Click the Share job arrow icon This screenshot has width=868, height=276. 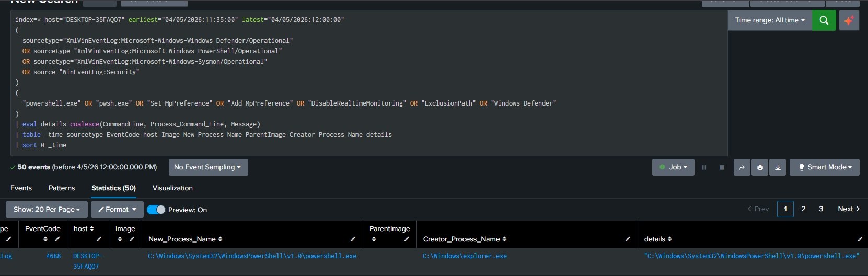point(742,167)
